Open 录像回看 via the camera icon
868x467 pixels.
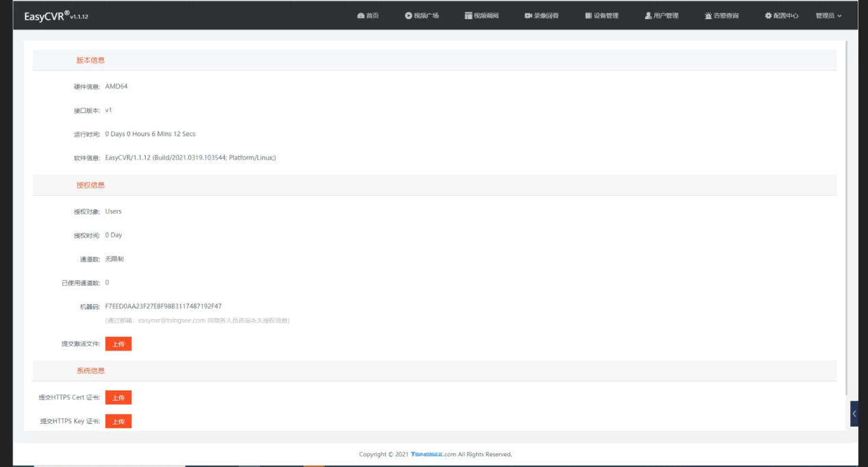pos(528,16)
